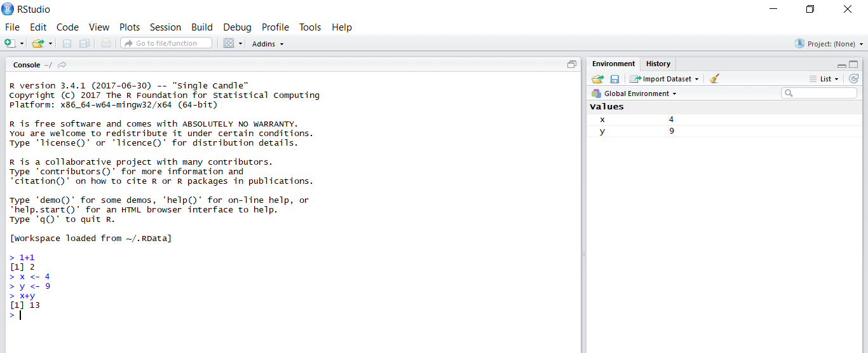Maximize the Environment pane
The height and width of the screenshot is (353, 868).
coord(853,64)
